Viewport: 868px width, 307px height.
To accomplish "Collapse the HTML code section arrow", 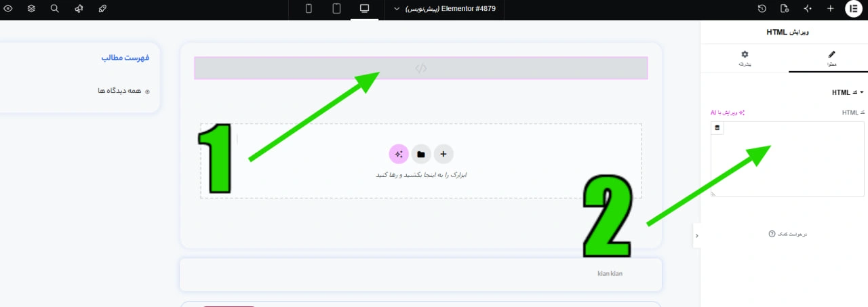I will pos(861,92).
